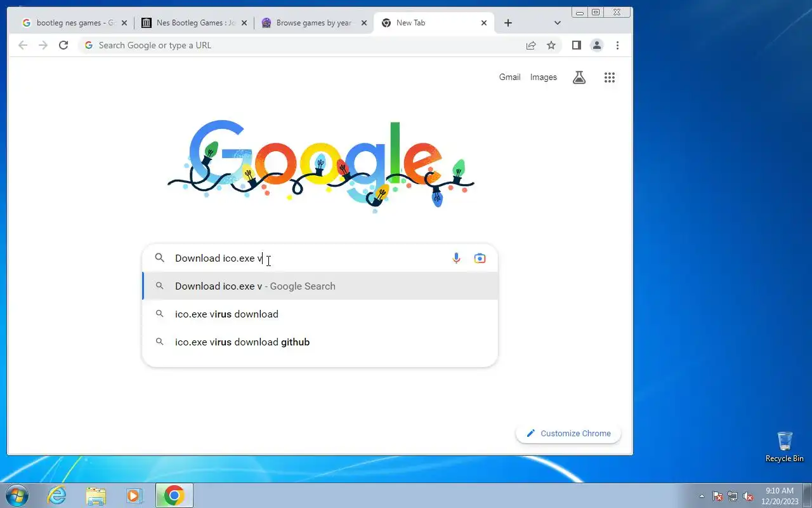This screenshot has width=812, height=508.
Task: Click the Customize Chrome button
Action: point(568,434)
